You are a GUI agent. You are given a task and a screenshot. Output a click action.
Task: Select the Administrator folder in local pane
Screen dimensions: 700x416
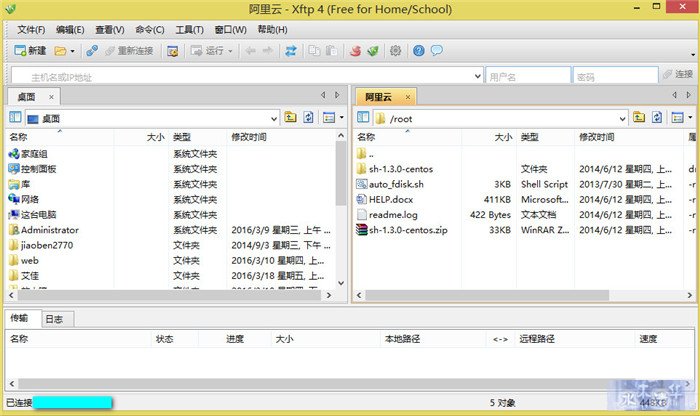[x=50, y=230]
